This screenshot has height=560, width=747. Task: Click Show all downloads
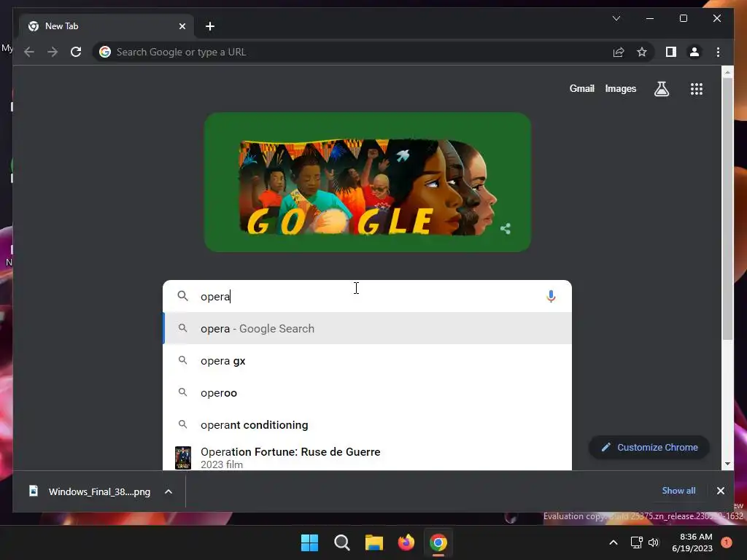coord(678,491)
